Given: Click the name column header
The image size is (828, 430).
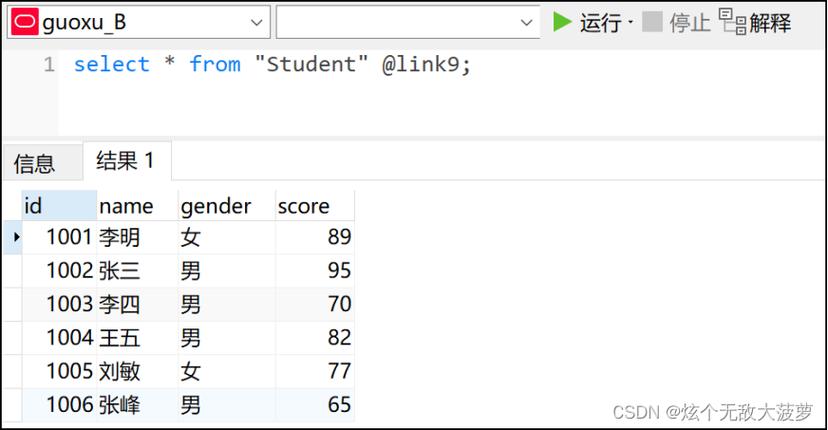Looking at the screenshot, I should (x=126, y=206).
